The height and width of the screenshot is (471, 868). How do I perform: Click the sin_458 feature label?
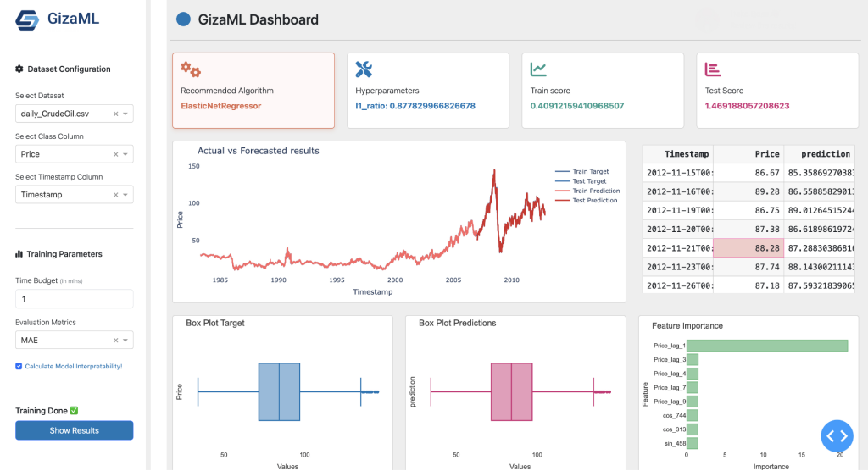pyautogui.click(x=675, y=443)
